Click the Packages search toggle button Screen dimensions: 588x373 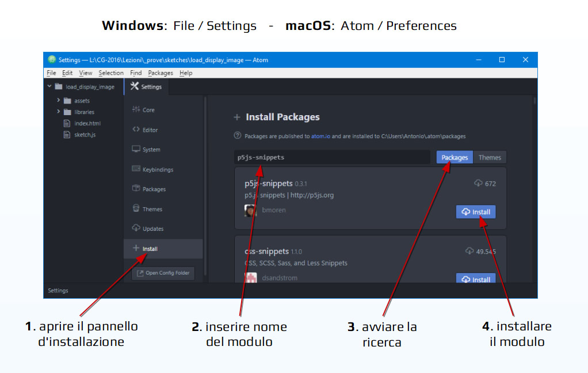pos(455,158)
